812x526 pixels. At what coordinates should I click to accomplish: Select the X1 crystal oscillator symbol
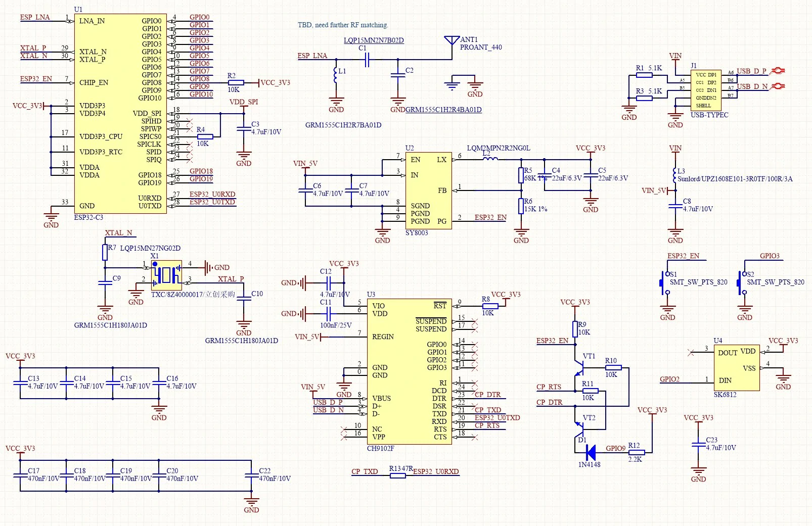coord(166,275)
